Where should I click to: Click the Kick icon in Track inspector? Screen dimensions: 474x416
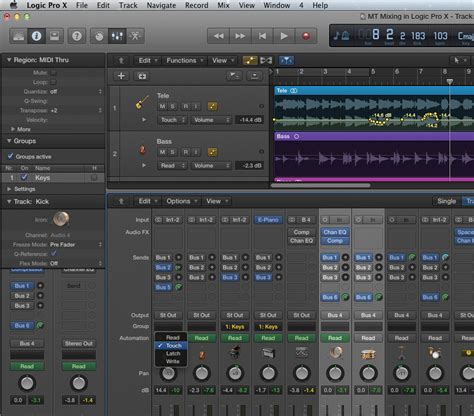[x=61, y=219]
